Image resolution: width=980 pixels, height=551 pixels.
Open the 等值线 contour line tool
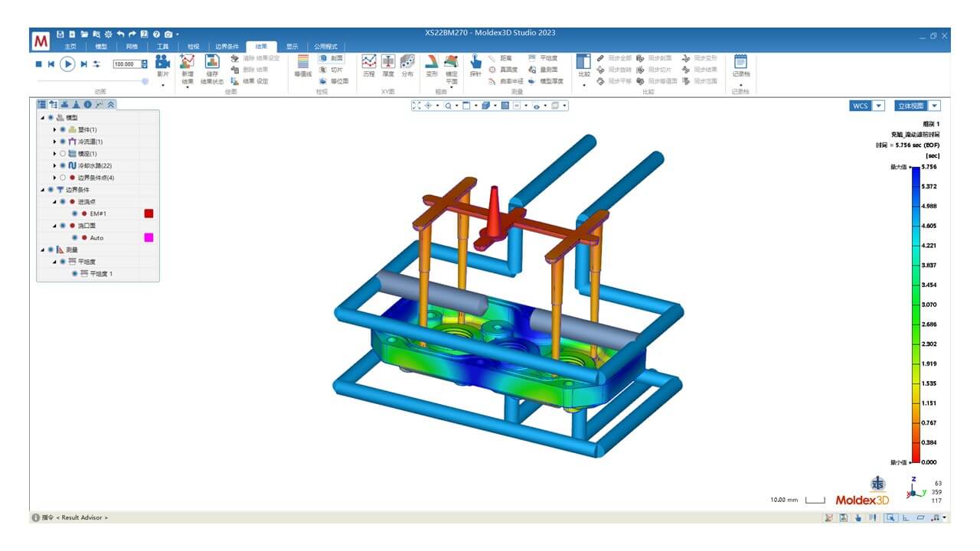pos(303,64)
